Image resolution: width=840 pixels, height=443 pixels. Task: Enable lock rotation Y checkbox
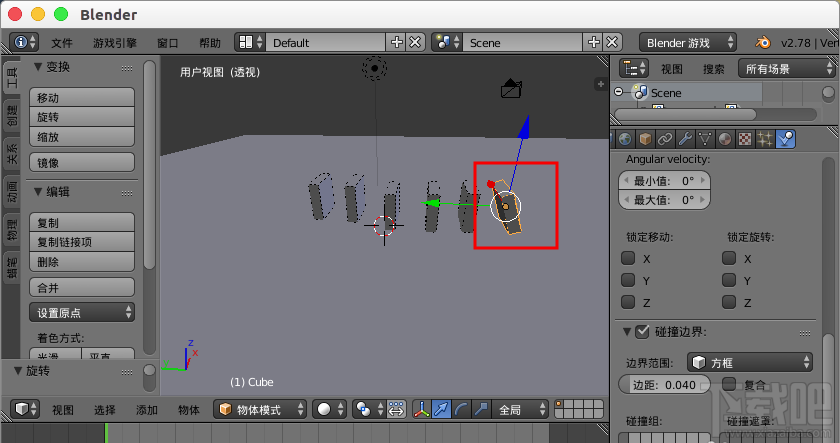pos(729,280)
